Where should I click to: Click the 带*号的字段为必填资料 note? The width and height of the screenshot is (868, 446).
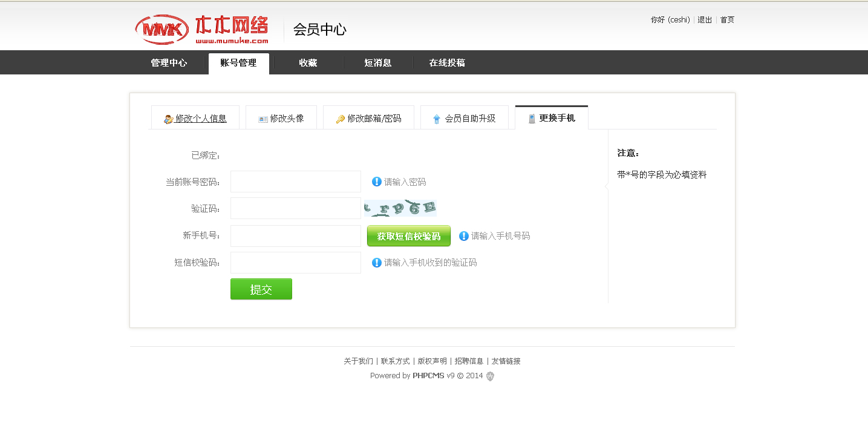662,175
